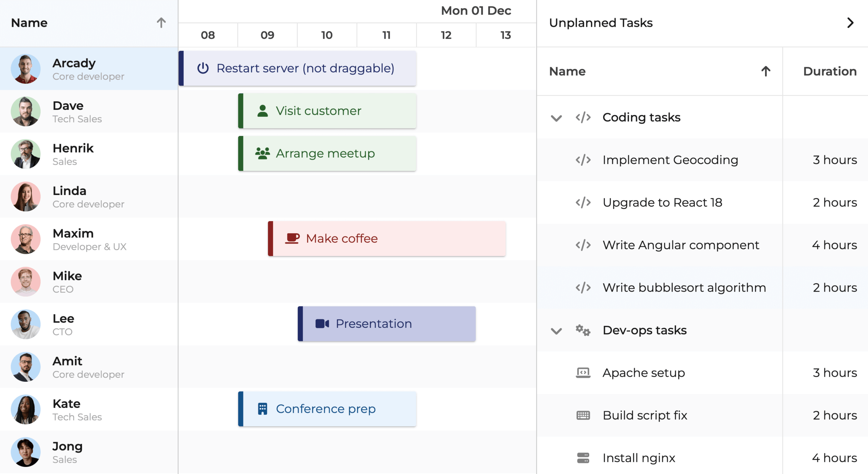Click the video camera icon on Presentation
This screenshot has height=474, width=868.
pyautogui.click(x=322, y=323)
